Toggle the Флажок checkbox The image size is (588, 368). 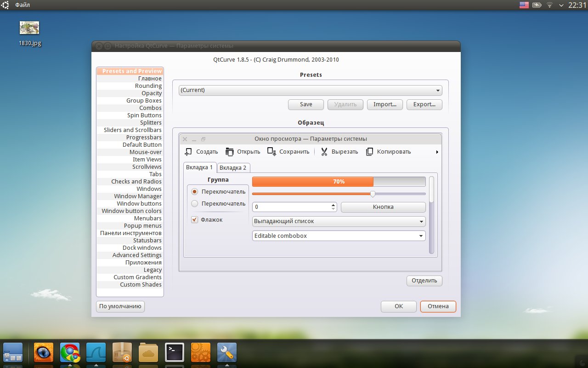(195, 220)
